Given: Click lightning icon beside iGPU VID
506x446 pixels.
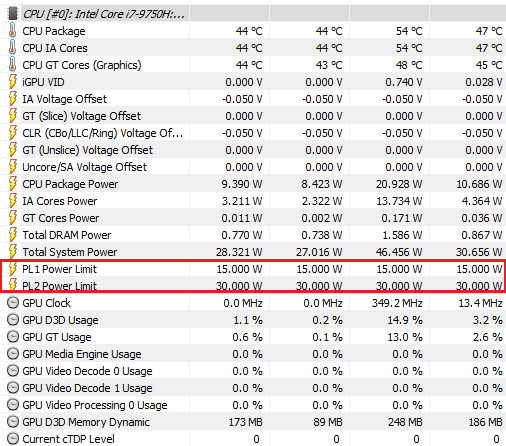Looking at the screenshot, I should (13, 82).
